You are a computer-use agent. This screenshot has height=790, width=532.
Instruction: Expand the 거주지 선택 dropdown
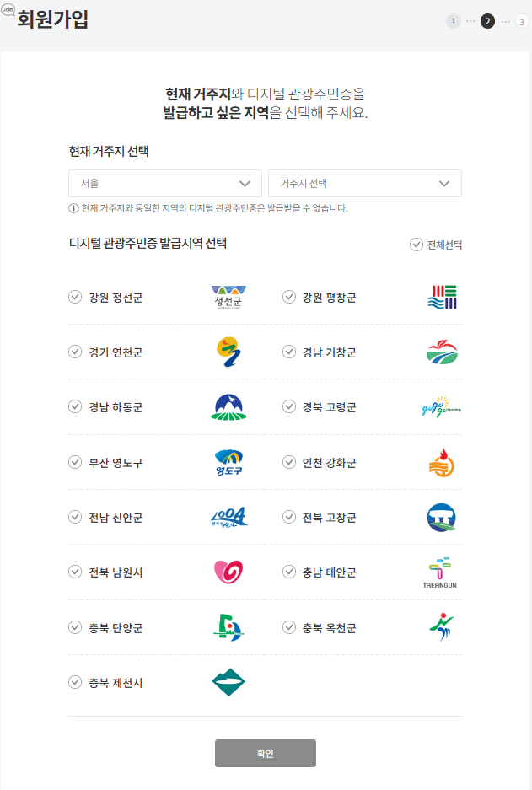[x=364, y=183]
